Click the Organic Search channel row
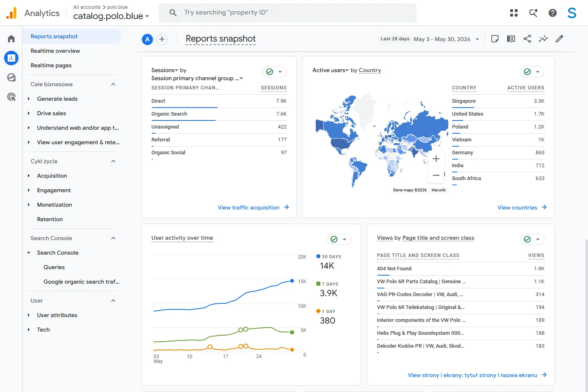The height and width of the screenshot is (392, 588). pyautogui.click(x=219, y=114)
